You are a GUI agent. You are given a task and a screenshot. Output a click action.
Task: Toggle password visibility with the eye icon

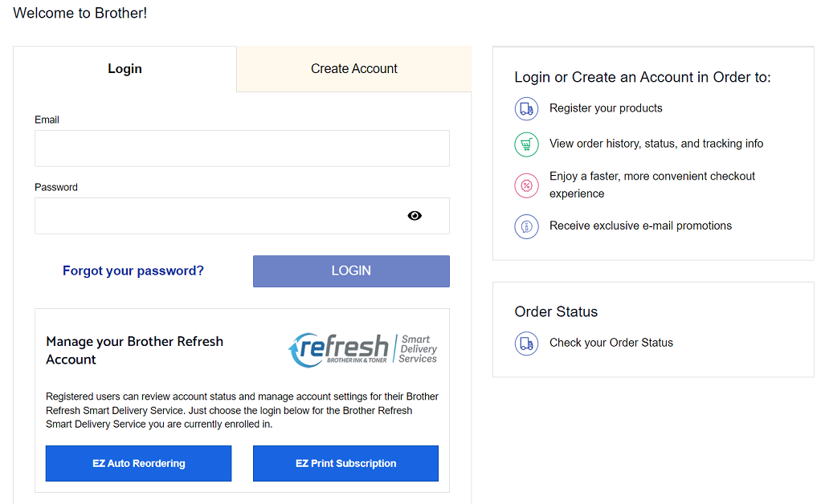pos(415,216)
